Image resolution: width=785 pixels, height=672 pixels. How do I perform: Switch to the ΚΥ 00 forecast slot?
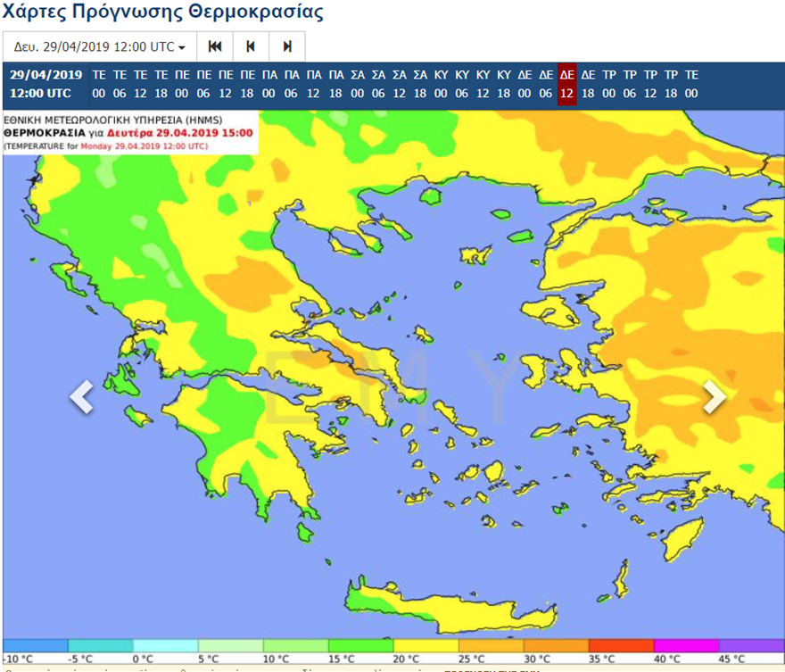(x=441, y=84)
